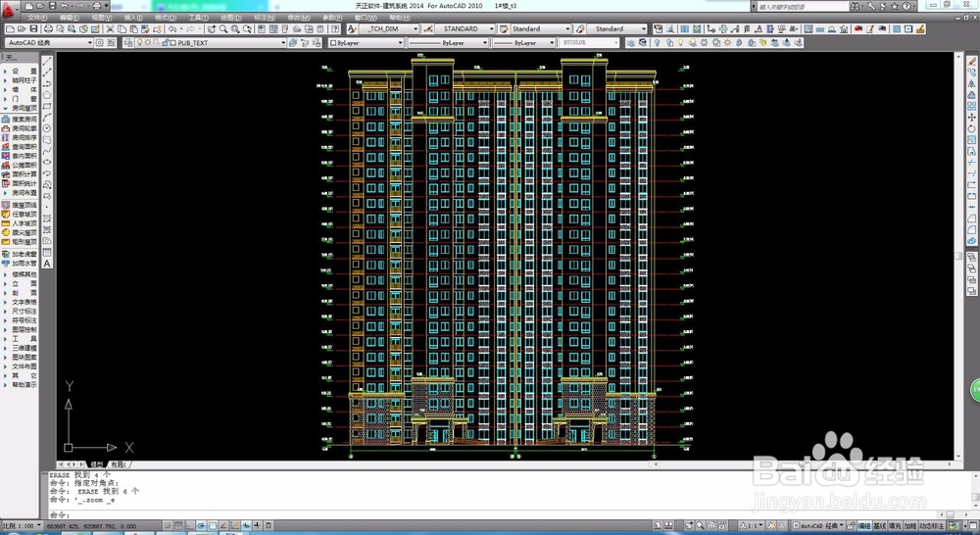Click the vertical scrollbar of drawing area
The height and width of the screenshot is (535, 980).
(x=958, y=257)
